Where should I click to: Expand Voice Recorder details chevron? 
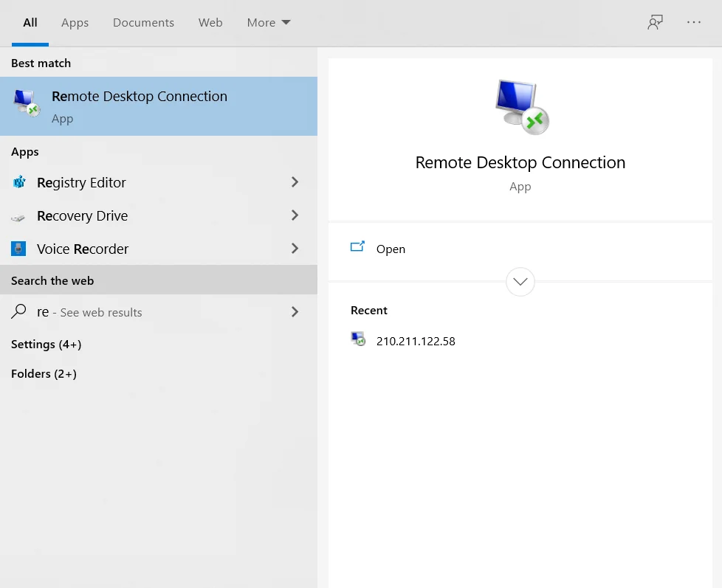(295, 249)
